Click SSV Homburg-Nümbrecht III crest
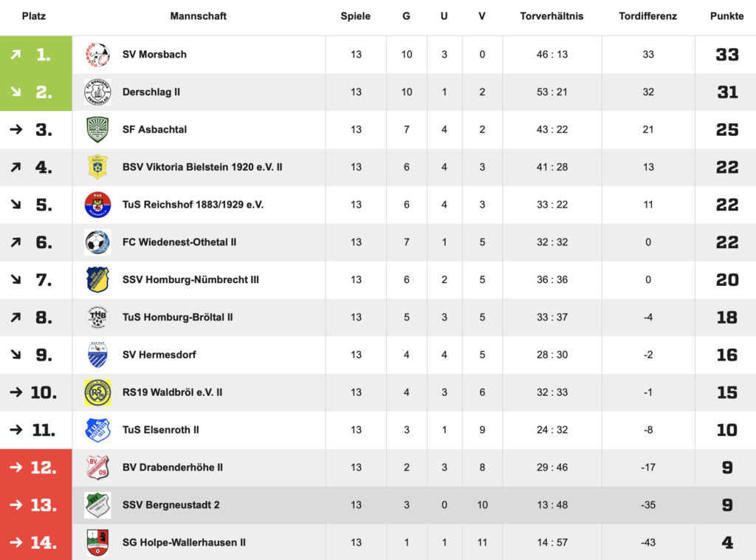This screenshot has width=756, height=560. 97,280
